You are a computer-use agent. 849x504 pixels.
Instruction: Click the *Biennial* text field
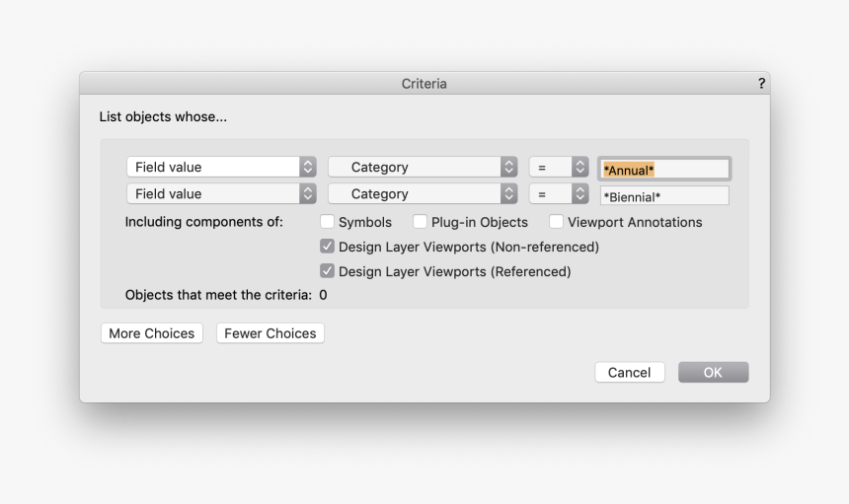click(x=663, y=196)
